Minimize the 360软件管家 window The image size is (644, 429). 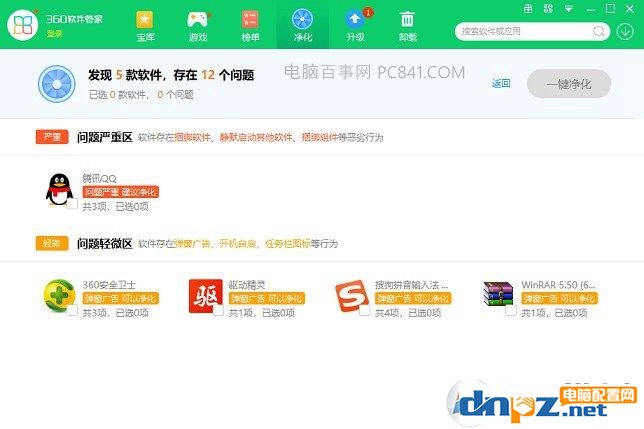[x=591, y=9]
